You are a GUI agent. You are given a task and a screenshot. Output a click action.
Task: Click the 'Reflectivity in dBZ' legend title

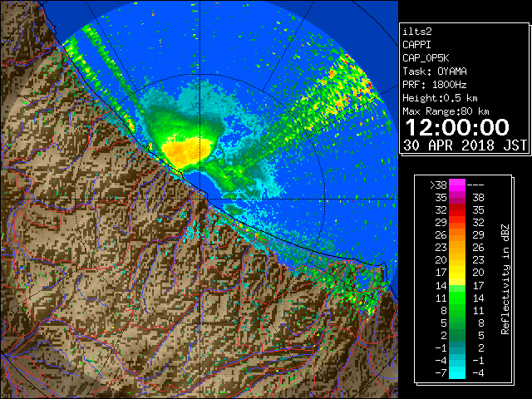coord(505,279)
